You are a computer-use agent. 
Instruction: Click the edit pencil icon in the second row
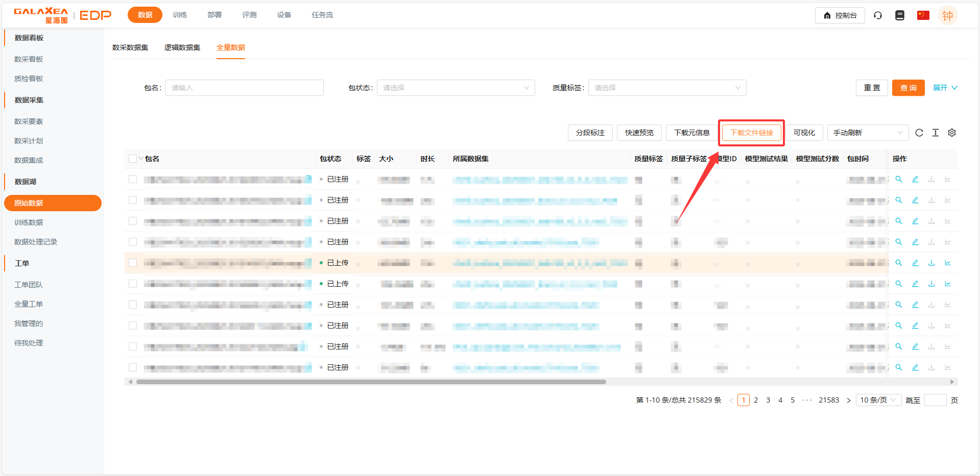[915, 200]
